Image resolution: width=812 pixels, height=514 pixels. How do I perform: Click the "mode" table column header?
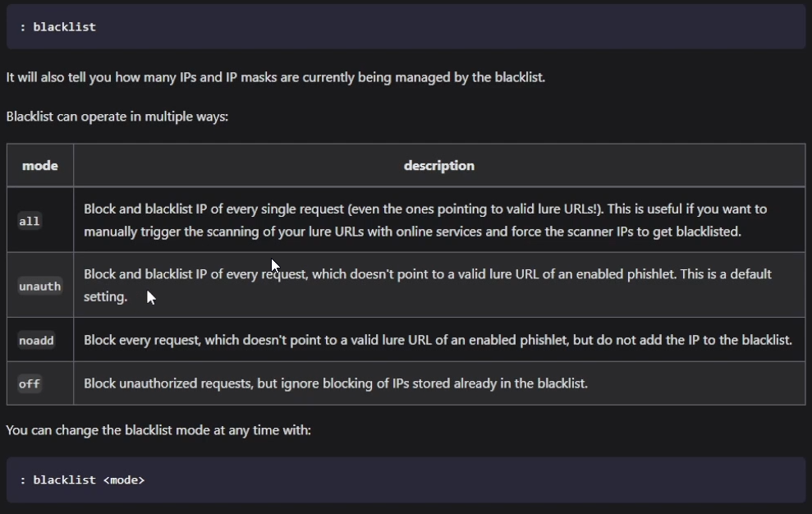point(39,166)
